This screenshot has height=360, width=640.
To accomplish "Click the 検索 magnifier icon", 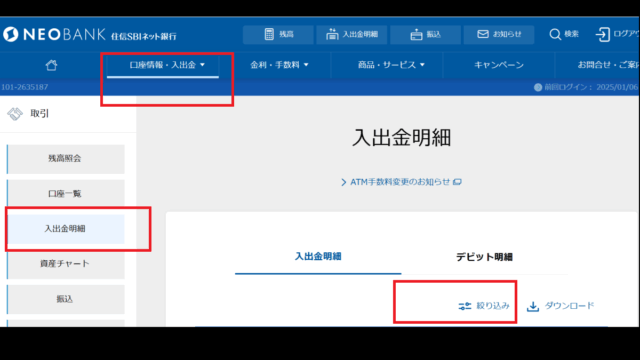I will (555, 34).
